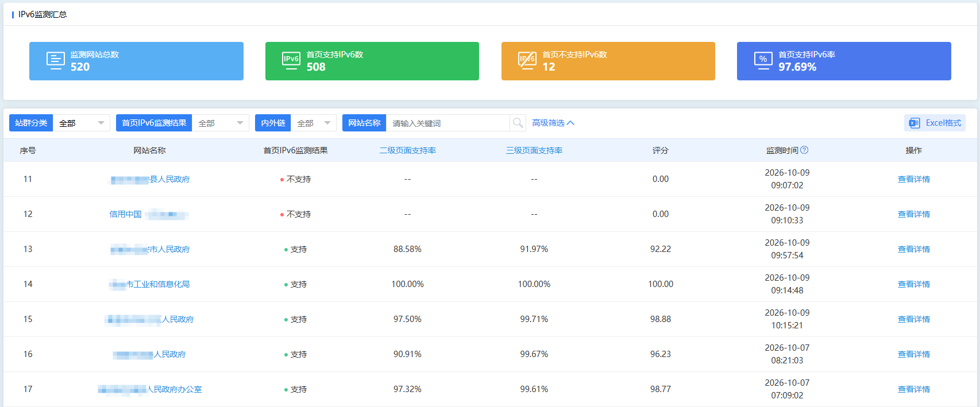Image resolution: width=980 pixels, height=407 pixels.
Task: View details 查看详情 for row 17
Action: [913, 389]
